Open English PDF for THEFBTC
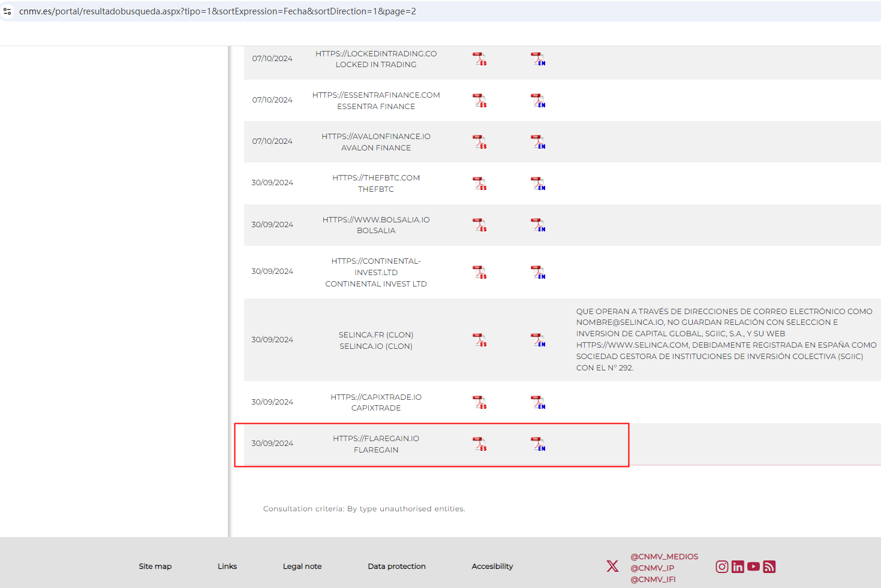This screenshot has width=881, height=588. (x=538, y=183)
